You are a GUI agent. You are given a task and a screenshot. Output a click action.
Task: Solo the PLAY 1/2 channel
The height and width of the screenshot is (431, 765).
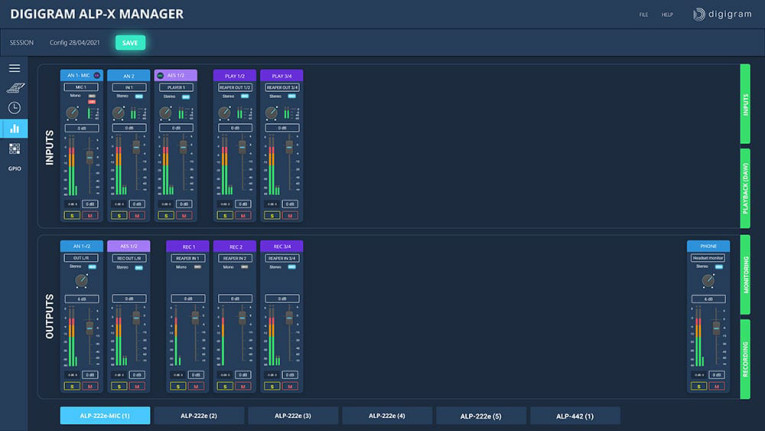[225, 215]
